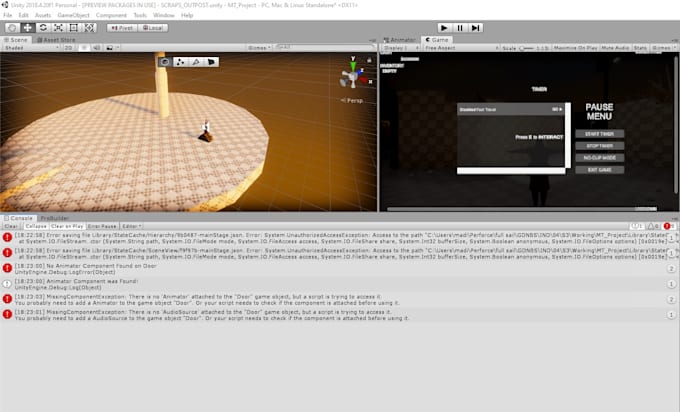This screenshot has width=680, height=412.
Task: Click the Pause button
Action: tap(460, 28)
